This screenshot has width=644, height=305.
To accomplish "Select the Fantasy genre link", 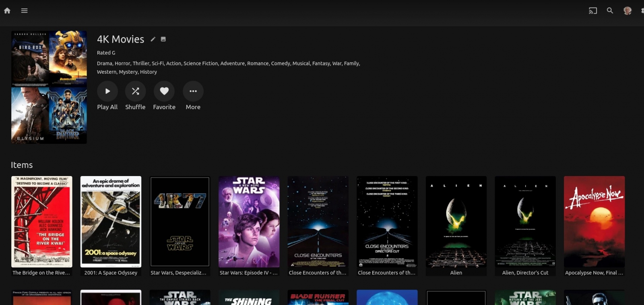I will (x=321, y=63).
